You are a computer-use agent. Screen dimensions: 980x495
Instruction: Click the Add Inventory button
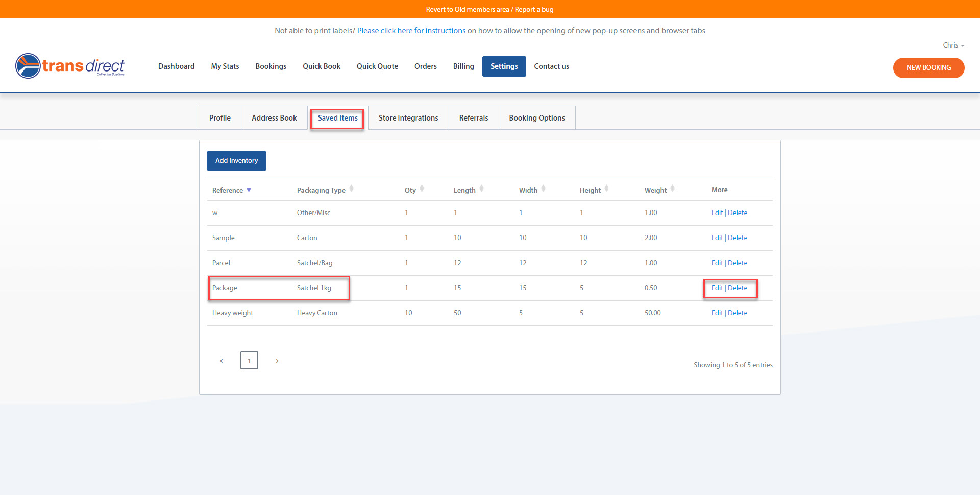point(236,160)
